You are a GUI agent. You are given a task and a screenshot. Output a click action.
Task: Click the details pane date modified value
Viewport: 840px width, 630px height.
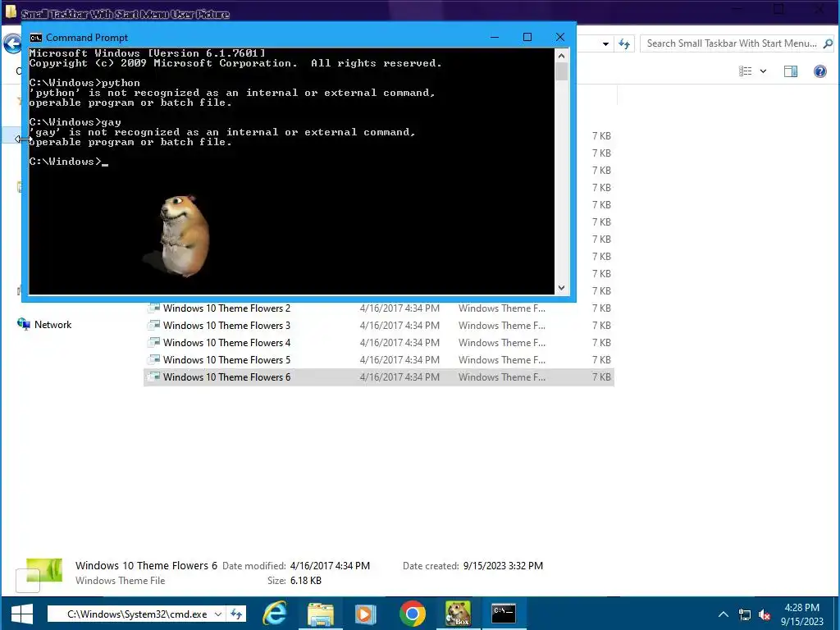pos(330,566)
